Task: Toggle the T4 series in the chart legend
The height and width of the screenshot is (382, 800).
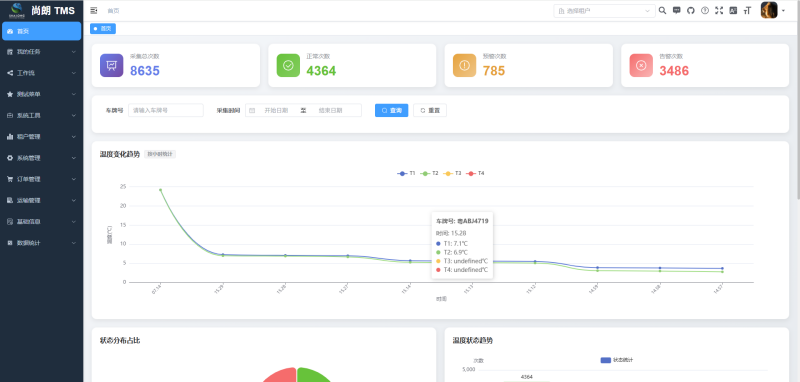Action: (476, 173)
